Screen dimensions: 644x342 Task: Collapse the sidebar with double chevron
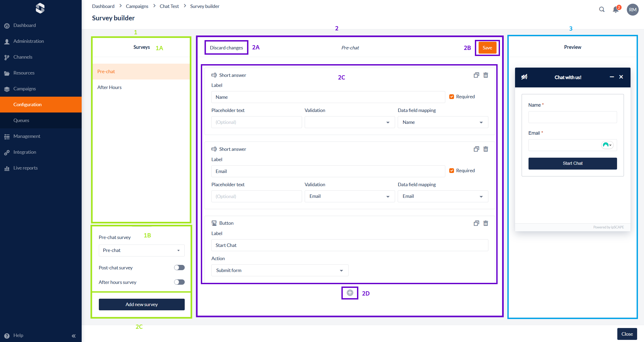[73, 336]
